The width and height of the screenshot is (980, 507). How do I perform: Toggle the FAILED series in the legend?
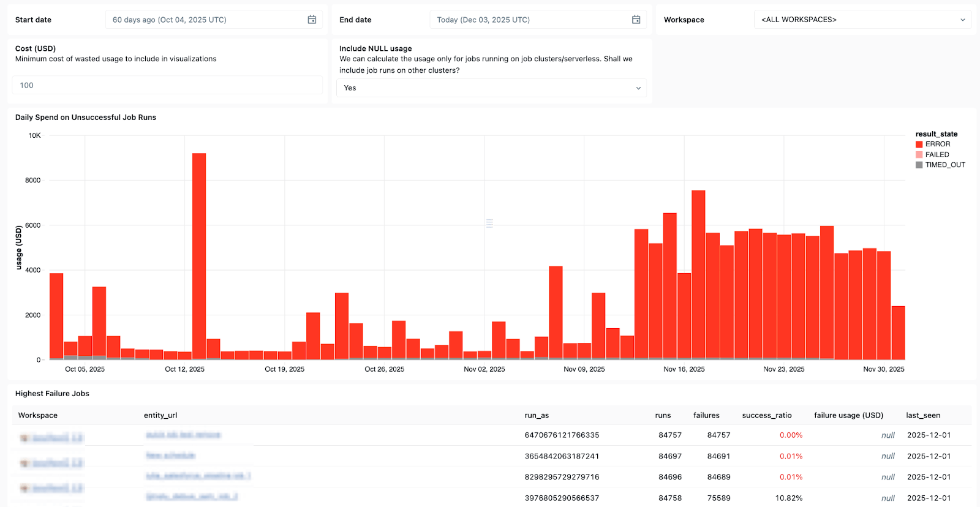[937, 155]
